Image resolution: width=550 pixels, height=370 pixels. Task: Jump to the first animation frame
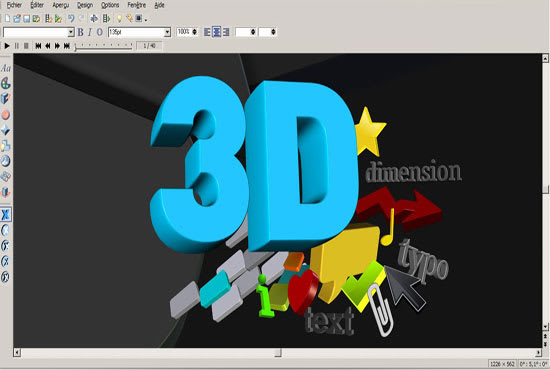pos(38,46)
